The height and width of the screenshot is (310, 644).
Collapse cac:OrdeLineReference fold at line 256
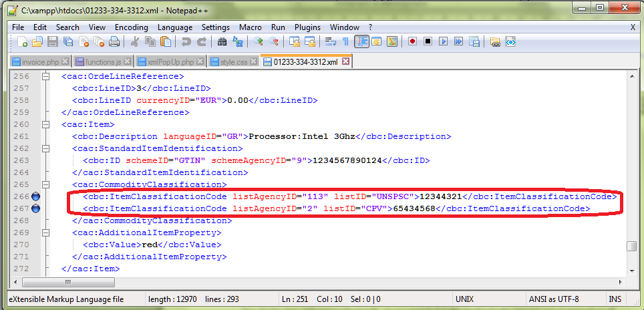tap(45, 76)
